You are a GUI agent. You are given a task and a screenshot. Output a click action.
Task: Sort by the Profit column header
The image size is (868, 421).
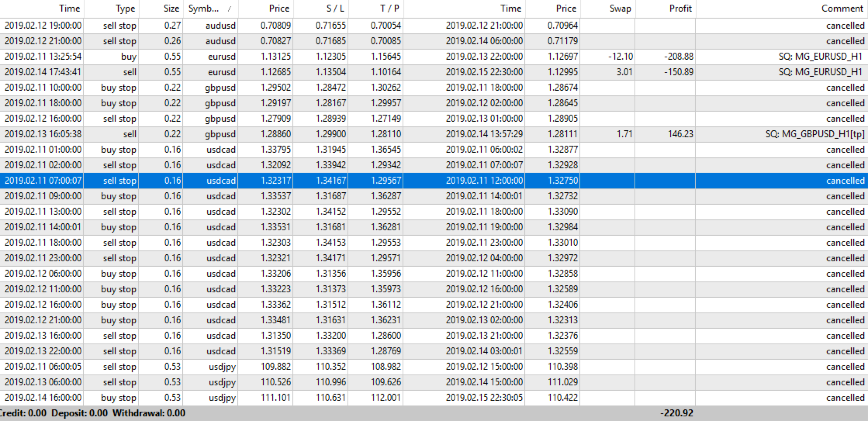tap(680, 9)
